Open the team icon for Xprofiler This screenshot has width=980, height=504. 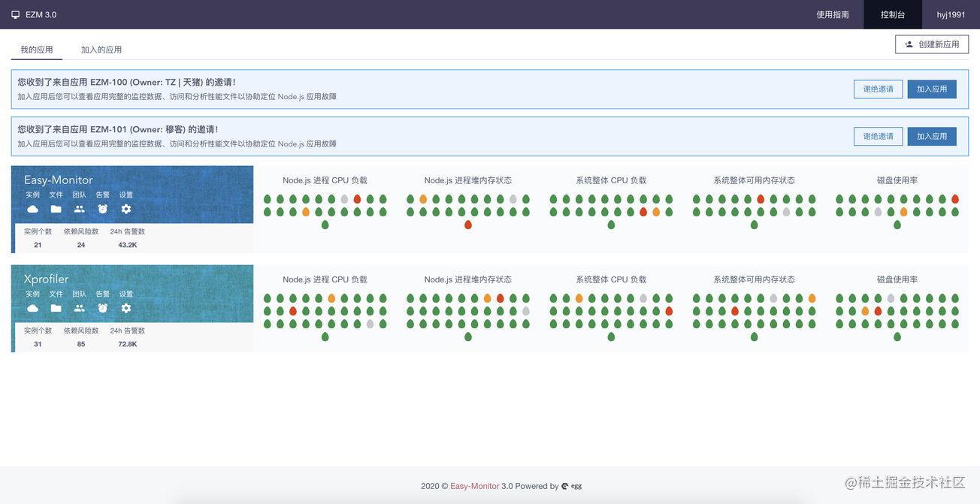pyautogui.click(x=80, y=308)
